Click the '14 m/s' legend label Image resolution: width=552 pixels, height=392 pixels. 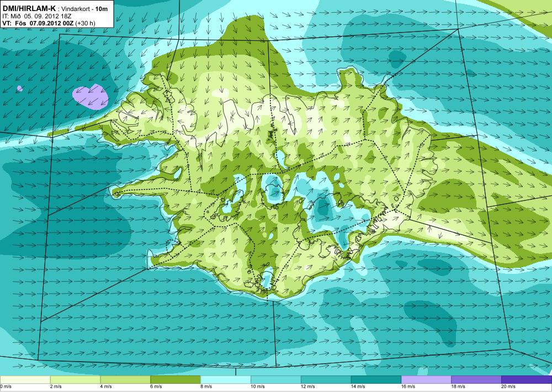pos(358,386)
